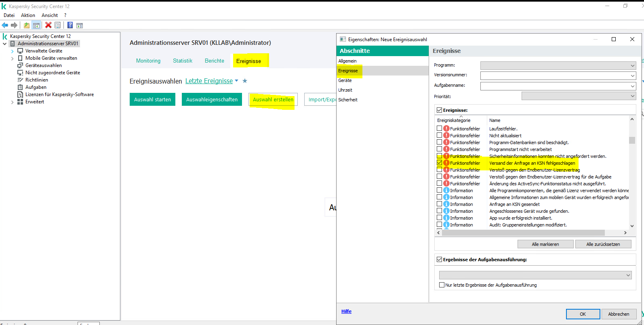Toggle the main Ereignisse checkbox

[x=439, y=110]
